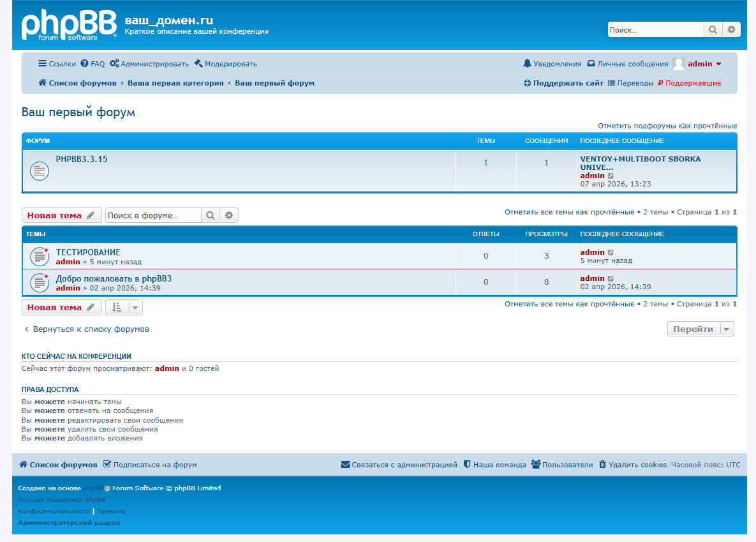
Task: Open forum advanced search gear icon
Action: (229, 216)
